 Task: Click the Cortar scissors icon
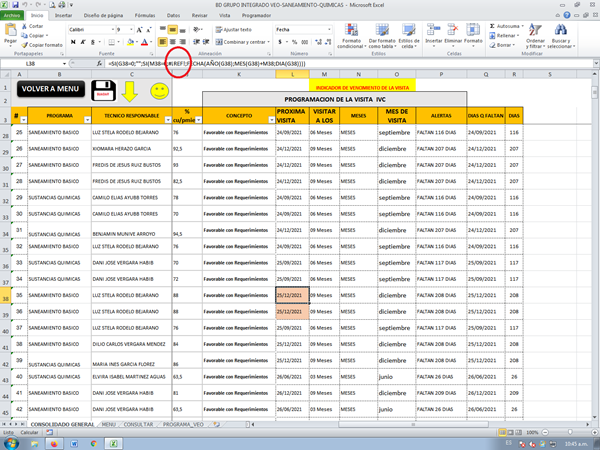pos(24,26)
